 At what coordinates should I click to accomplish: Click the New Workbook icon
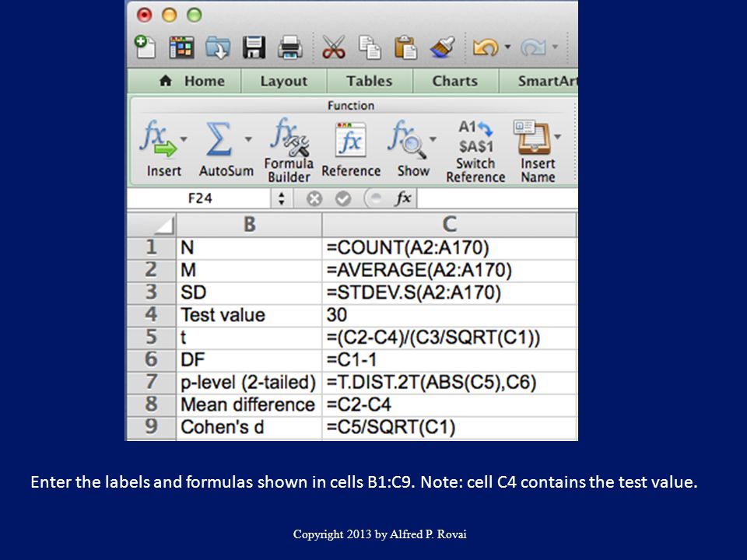145,47
